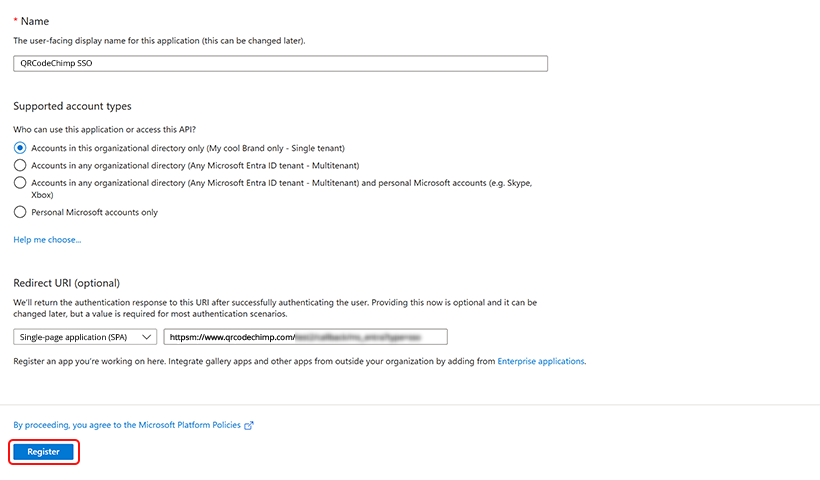Click the blue Register button
820x480 pixels.
coord(43,452)
